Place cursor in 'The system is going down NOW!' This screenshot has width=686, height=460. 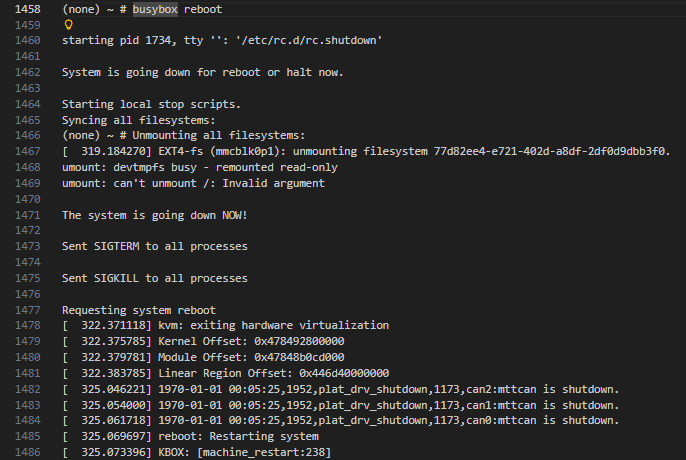pos(154,215)
